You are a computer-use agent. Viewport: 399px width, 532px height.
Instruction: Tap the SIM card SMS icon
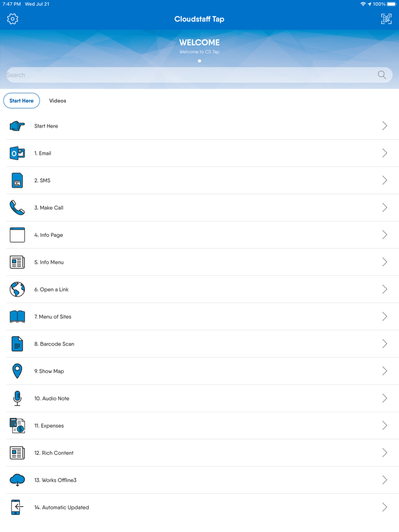(x=17, y=181)
